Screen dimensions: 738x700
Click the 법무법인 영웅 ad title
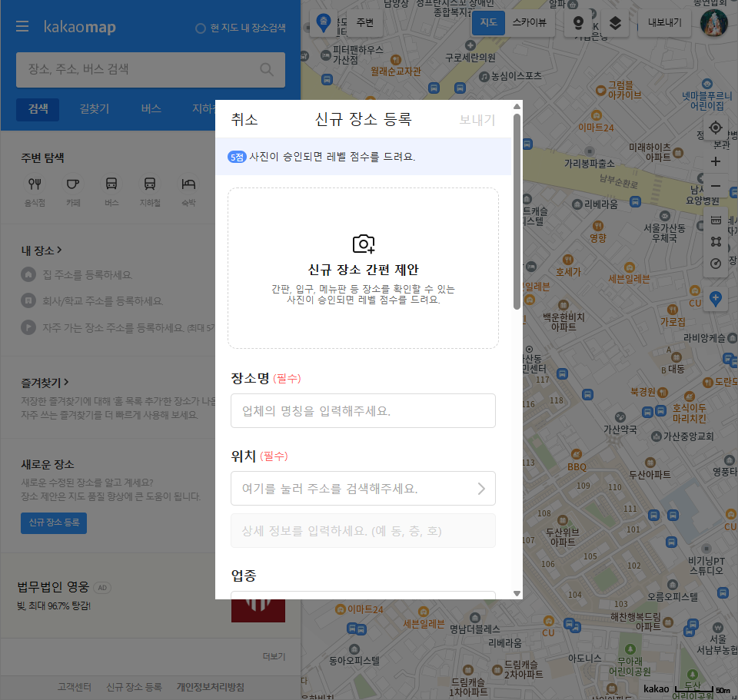[x=53, y=586]
